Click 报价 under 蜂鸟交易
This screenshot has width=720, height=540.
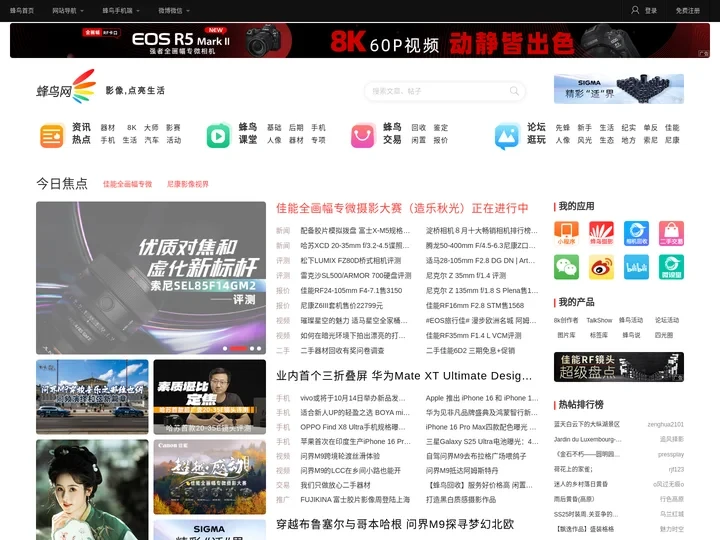(440, 140)
